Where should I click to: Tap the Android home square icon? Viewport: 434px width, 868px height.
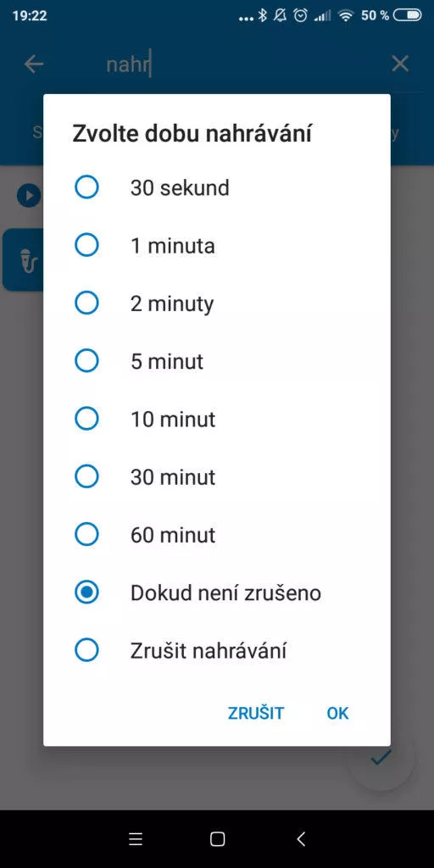tap(218, 839)
